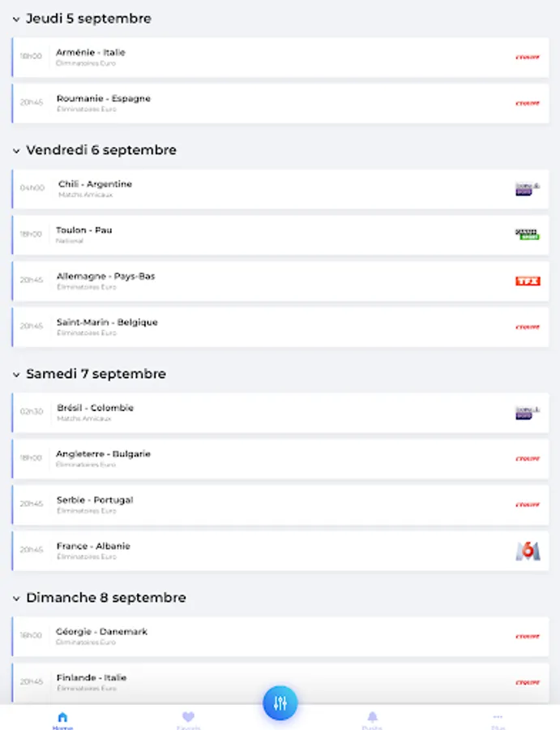Select the Angleterre - Bulgarie match row
The height and width of the screenshot is (730, 560).
(x=280, y=459)
